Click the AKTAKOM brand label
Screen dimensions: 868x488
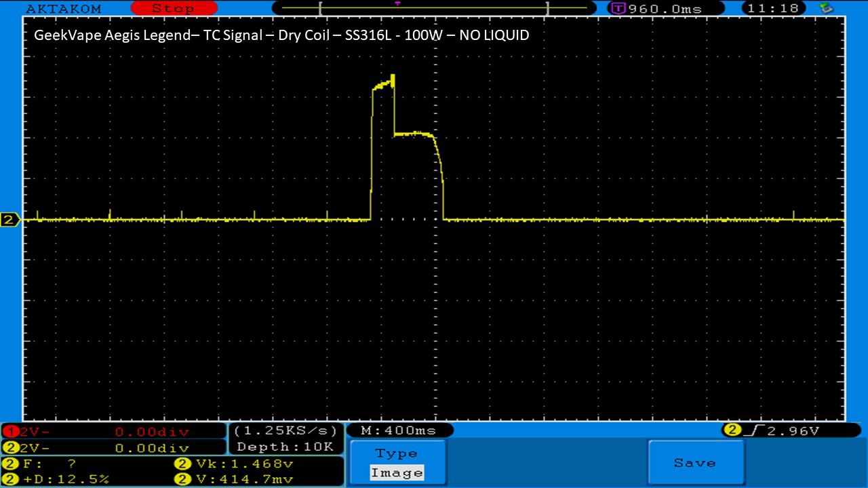coord(63,9)
